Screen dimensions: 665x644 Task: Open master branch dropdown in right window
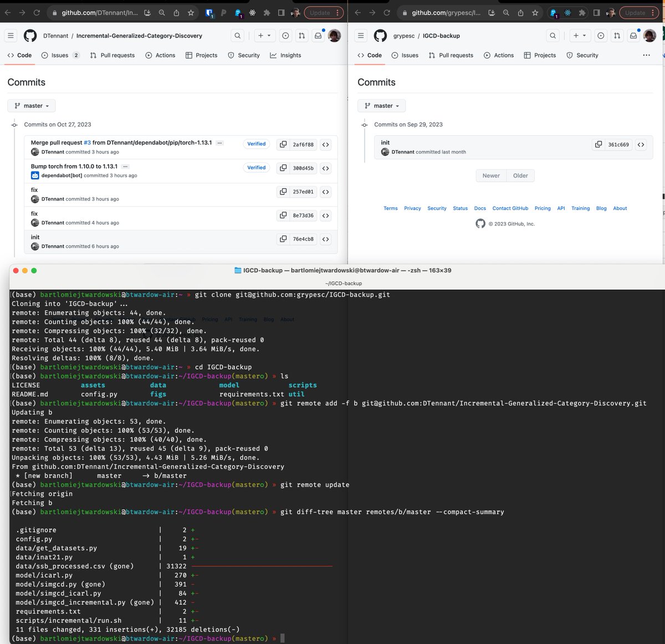pos(382,106)
